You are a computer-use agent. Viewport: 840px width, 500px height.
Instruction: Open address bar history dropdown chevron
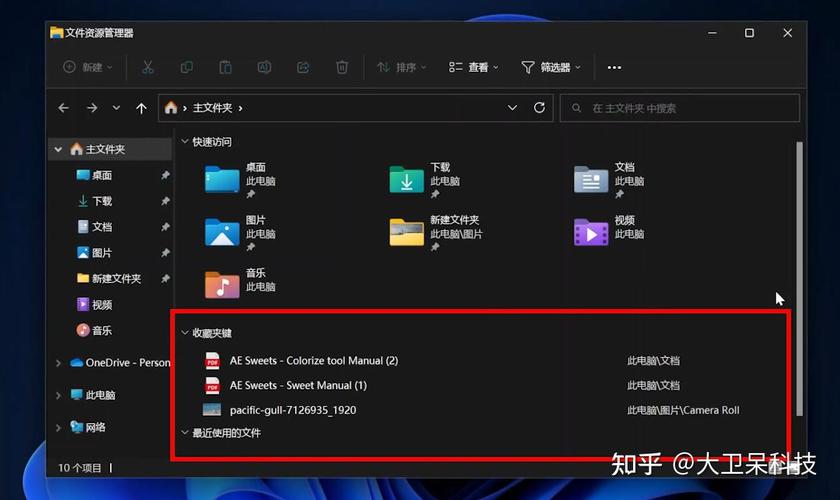tap(512, 108)
